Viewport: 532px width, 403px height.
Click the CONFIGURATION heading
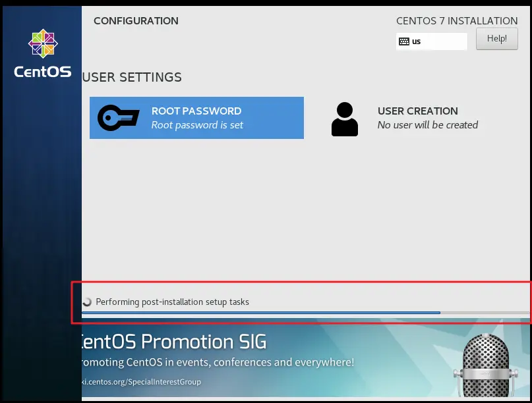click(x=136, y=21)
